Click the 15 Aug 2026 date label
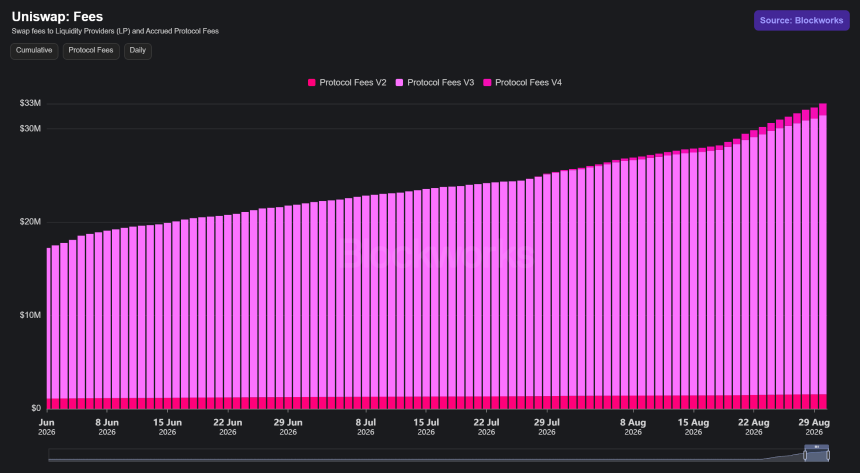This screenshot has width=860, height=473. [693, 427]
